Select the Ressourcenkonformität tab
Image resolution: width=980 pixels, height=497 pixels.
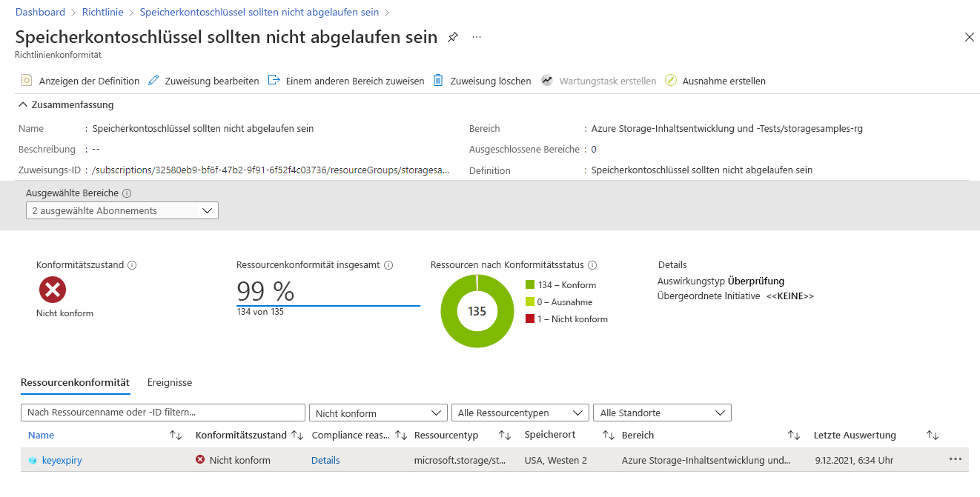click(x=76, y=382)
